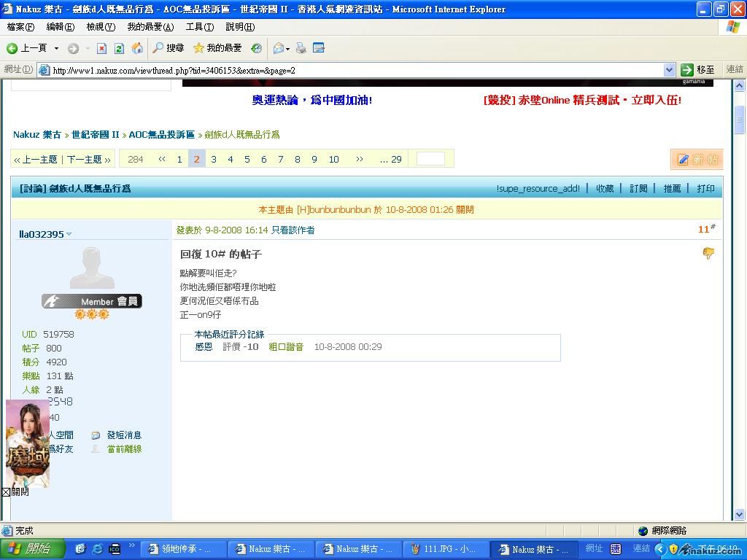This screenshot has height=560, width=747.
Task: Go to page 10 of the thread
Action: 333,160
